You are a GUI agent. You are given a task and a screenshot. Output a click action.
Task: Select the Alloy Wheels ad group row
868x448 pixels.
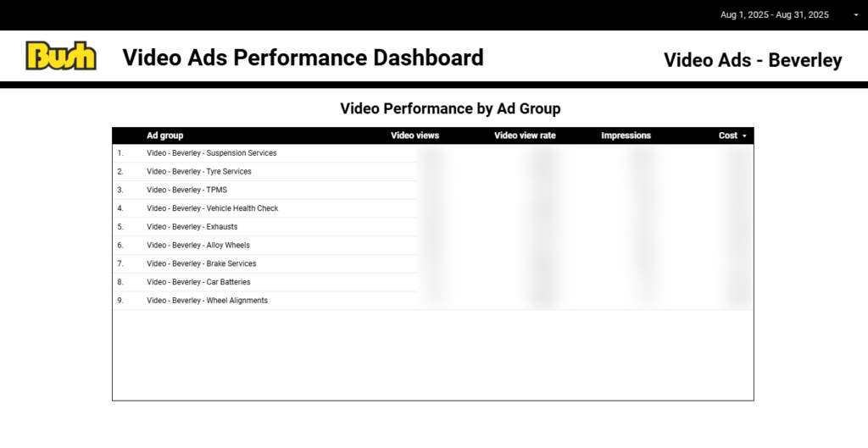click(x=198, y=246)
